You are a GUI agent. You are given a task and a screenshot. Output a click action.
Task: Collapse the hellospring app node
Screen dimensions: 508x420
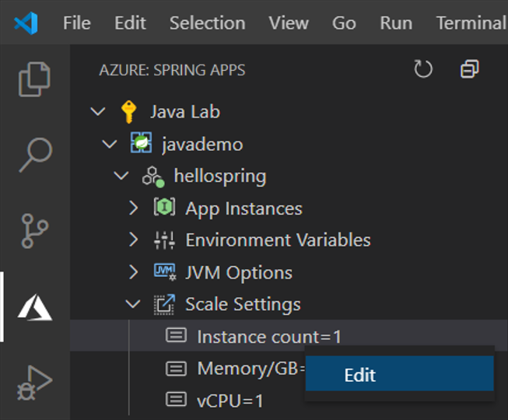click(x=121, y=177)
